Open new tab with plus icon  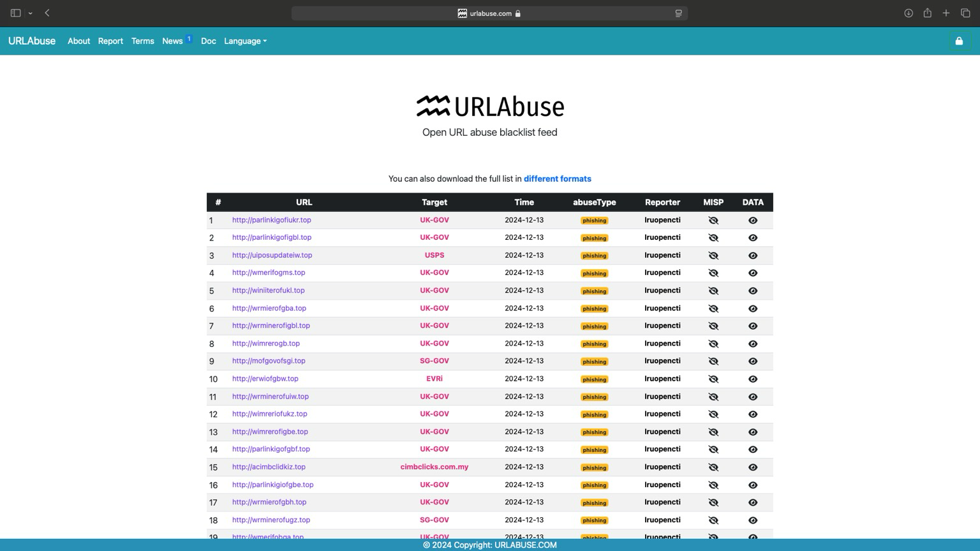pyautogui.click(x=946, y=13)
